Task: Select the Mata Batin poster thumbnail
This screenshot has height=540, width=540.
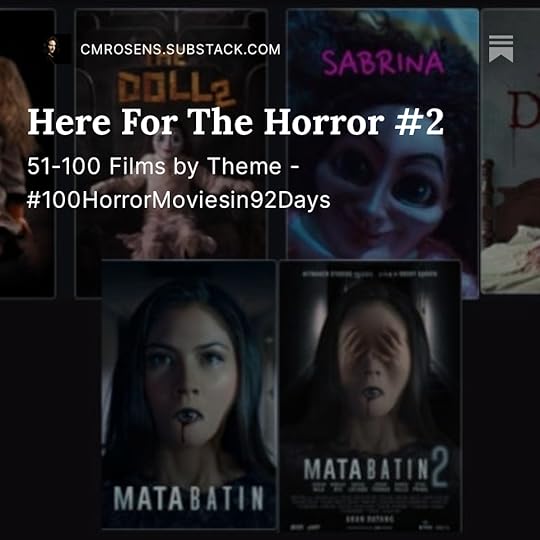Action: click(x=189, y=394)
